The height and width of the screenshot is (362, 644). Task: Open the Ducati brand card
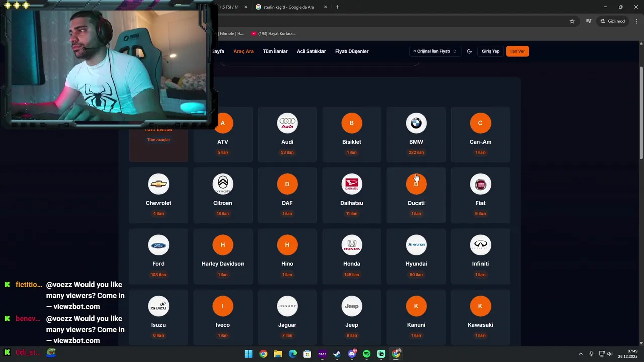point(416,195)
